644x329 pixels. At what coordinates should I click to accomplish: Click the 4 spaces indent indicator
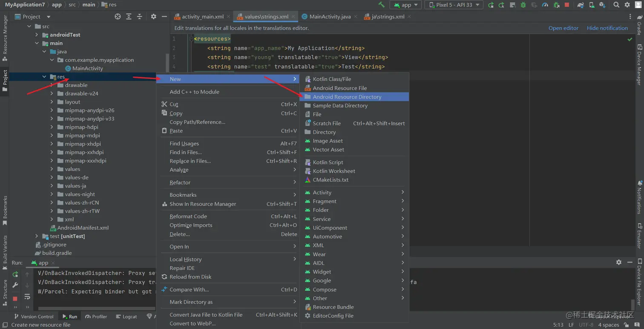tap(608, 325)
